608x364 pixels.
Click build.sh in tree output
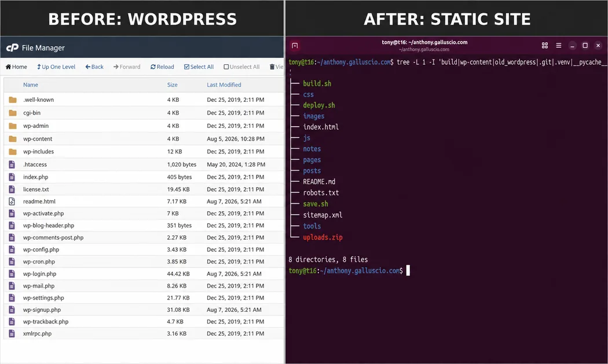pos(317,83)
